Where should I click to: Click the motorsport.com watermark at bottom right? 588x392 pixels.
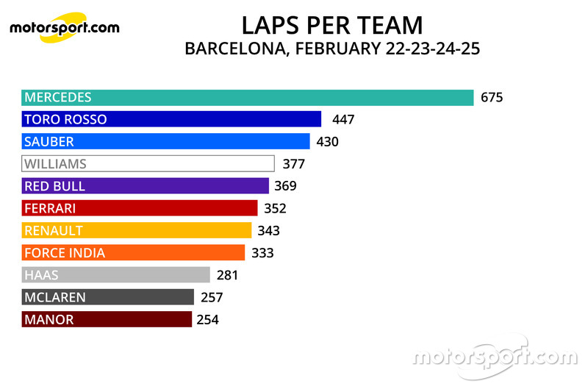click(x=495, y=357)
